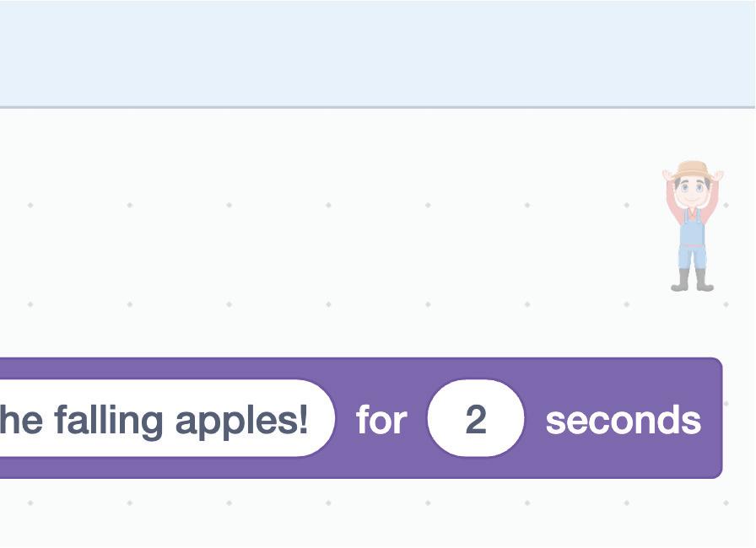Click purple gap between "for" and number input
This screenshot has height=548, width=756.
tap(418, 419)
